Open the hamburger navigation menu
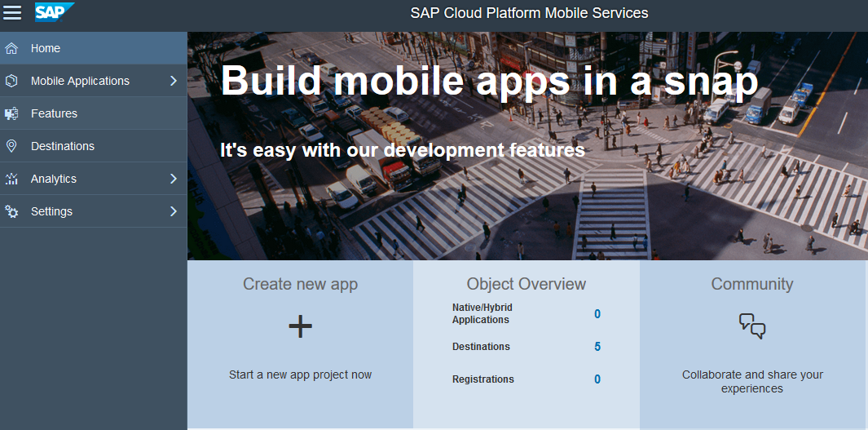 12,12
